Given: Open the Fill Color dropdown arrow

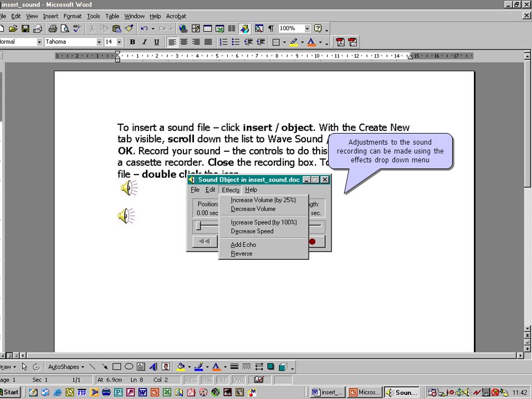Looking at the screenshot, I should click(x=190, y=367).
